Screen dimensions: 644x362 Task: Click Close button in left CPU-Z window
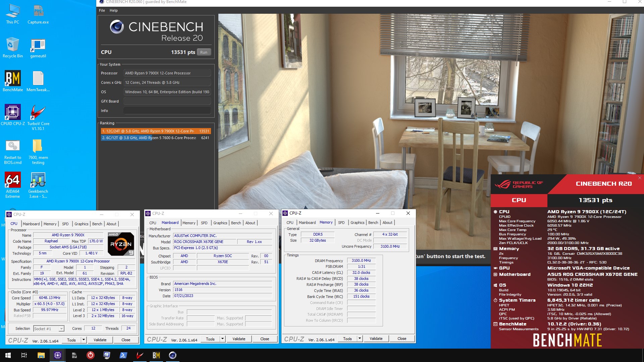tap(126, 340)
